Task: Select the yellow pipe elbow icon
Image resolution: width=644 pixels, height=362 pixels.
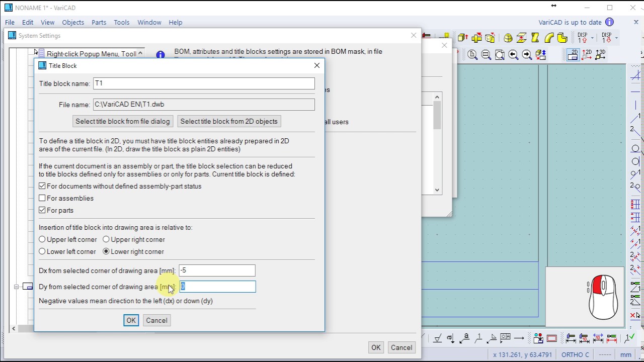Action: point(549,38)
